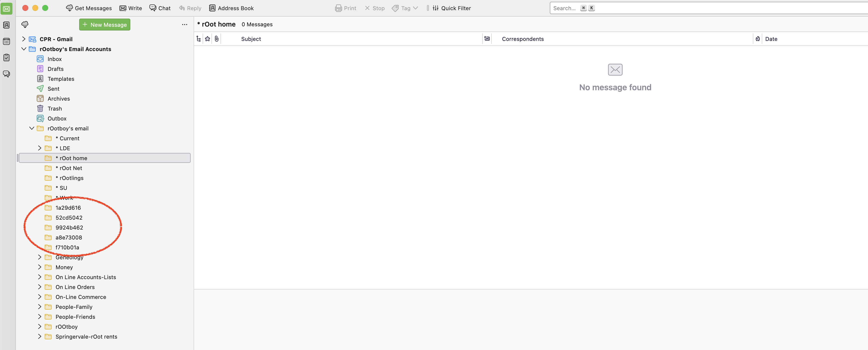Viewport: 868px width, 350px height.
Task: Open the Address Book spaces icon
Action: click(x=6, y=25)
